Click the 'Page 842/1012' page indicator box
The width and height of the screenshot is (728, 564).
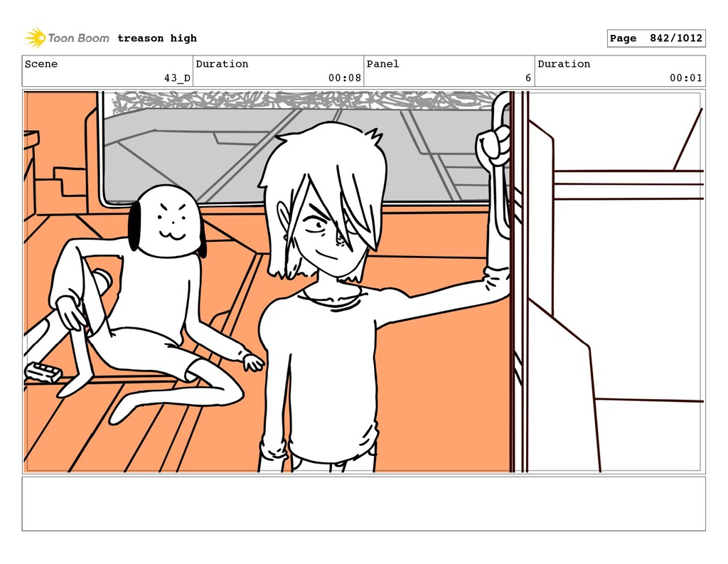pyautogui.click(x=656, y=38)
